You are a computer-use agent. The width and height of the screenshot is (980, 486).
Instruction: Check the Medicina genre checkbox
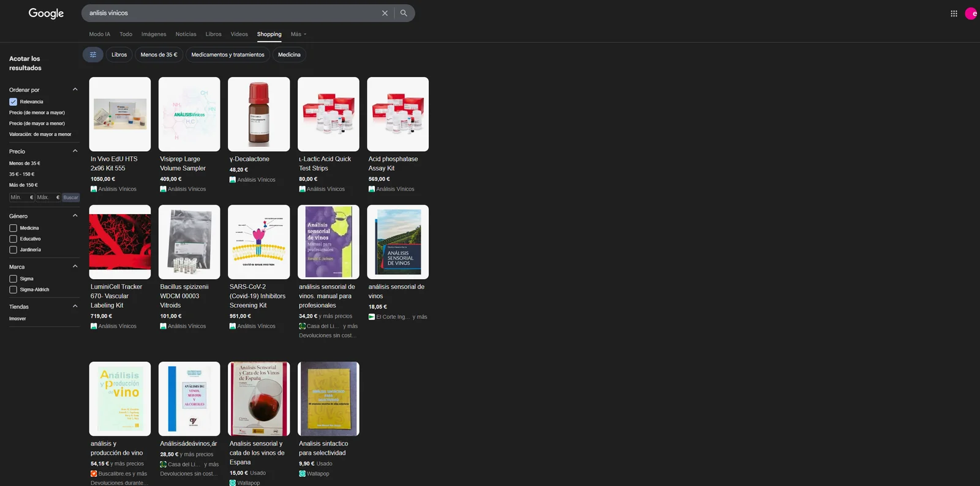(13, 228)
